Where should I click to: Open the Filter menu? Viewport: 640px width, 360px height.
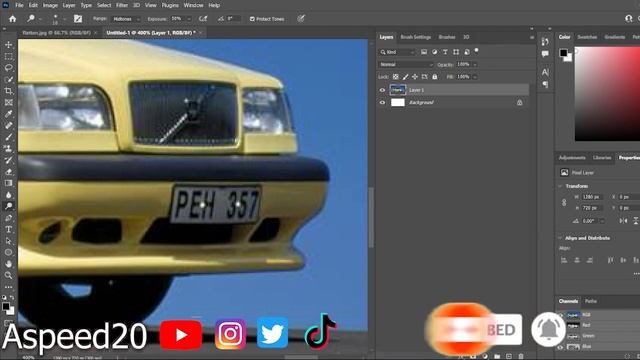point(122,5)
